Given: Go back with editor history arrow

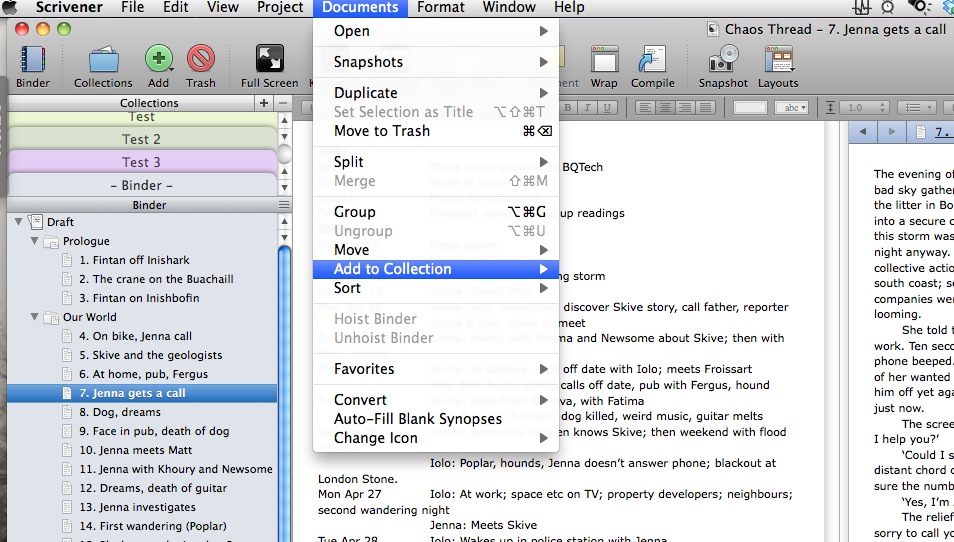Looking at the screenshot, I should pyautogui.click(x=863, y=131).
